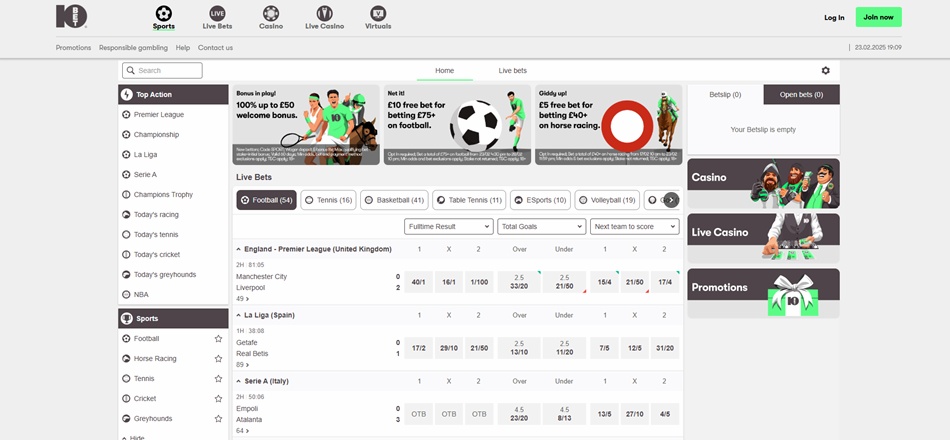Click the Champions Trophy cricket icon
The width and height of the screenshot is (950, 440).
(x=126, y=195)
